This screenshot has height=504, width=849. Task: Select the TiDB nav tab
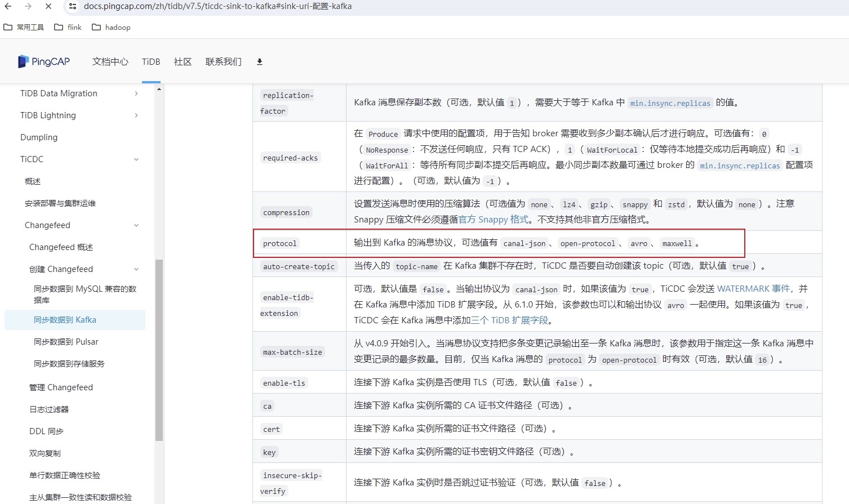151,62
